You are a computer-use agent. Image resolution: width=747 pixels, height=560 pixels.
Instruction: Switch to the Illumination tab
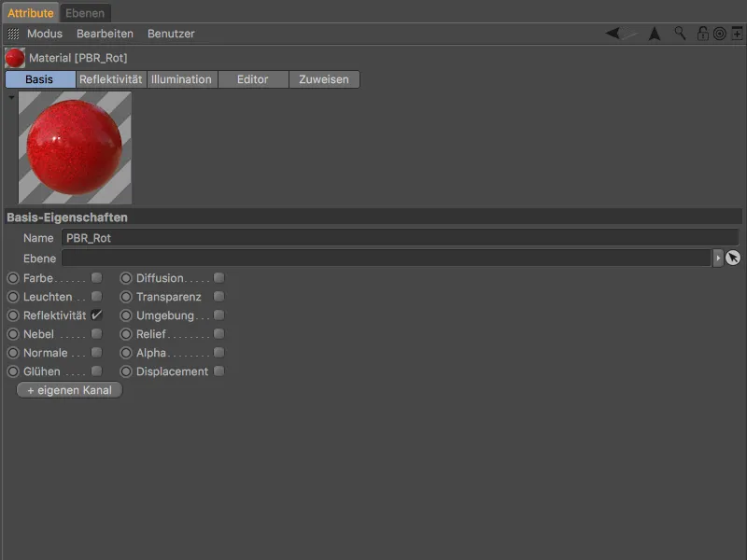pos(181,79)
